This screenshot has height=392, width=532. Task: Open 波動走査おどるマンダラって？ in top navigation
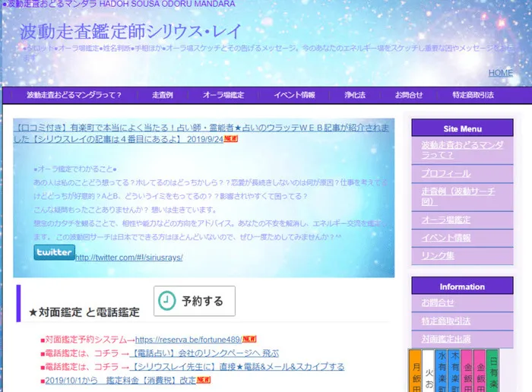pyautogui.click(x=74, y=95)
